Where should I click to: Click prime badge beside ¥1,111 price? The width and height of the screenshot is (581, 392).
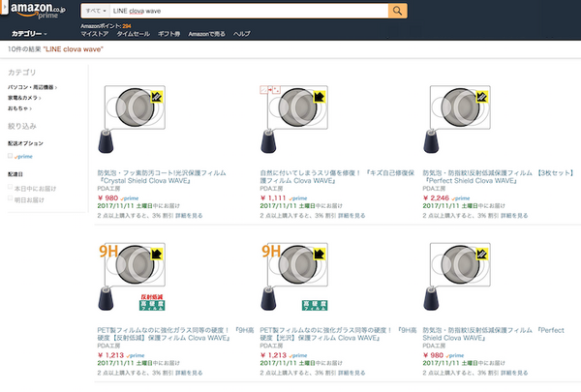308,196
